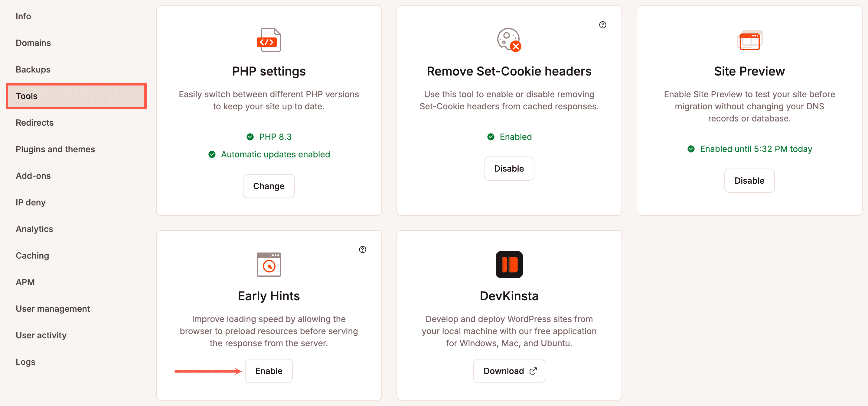Click the check icon beside Automatic updates enabled

(212, 154)
